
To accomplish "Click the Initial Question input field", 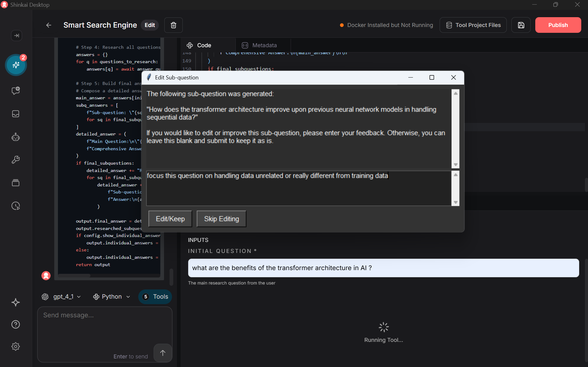I will tap(383, 268).
